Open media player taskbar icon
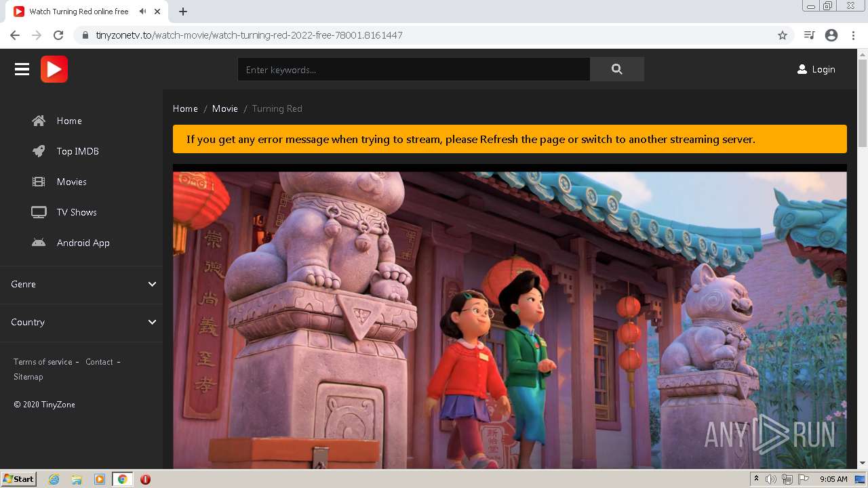This screenshot has height=488, width=868. 100,479
